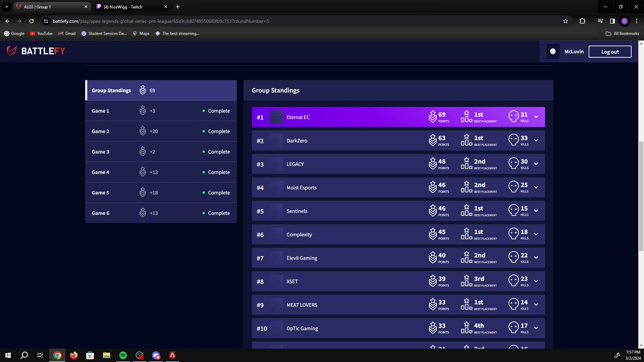This screenshot has height=362, width=644.
Task: Expand the Complexity row chevron
Action: coord(536,234)
